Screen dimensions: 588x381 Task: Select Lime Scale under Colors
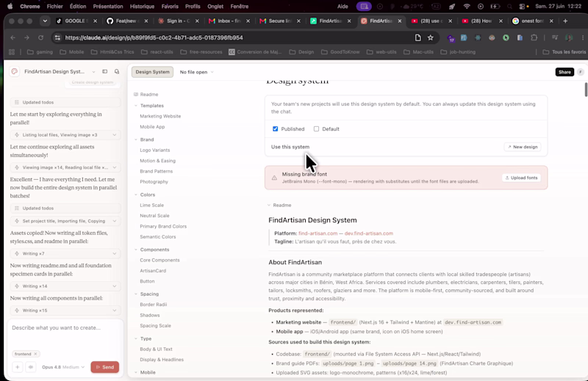click(x=152, y=206)
